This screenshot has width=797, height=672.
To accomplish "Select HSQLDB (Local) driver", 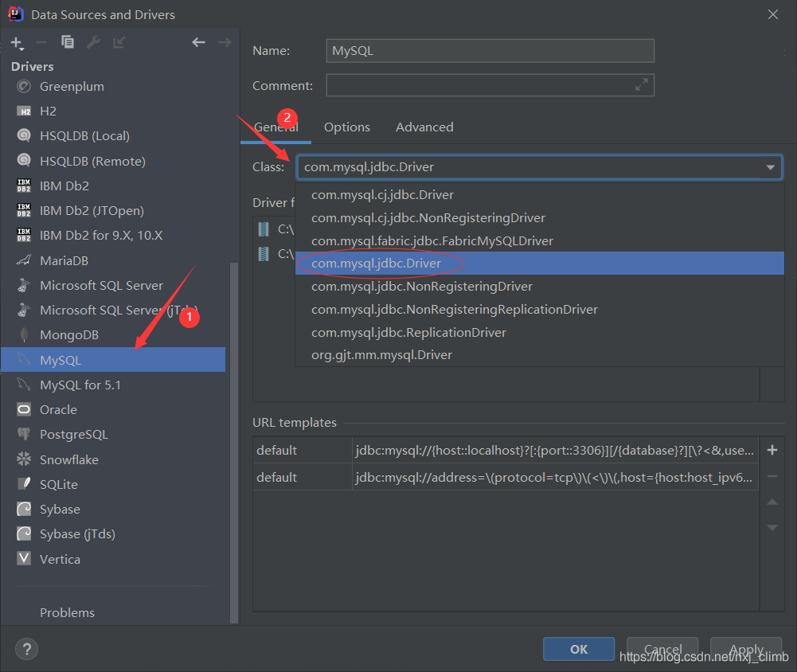I will click(113, 136).
